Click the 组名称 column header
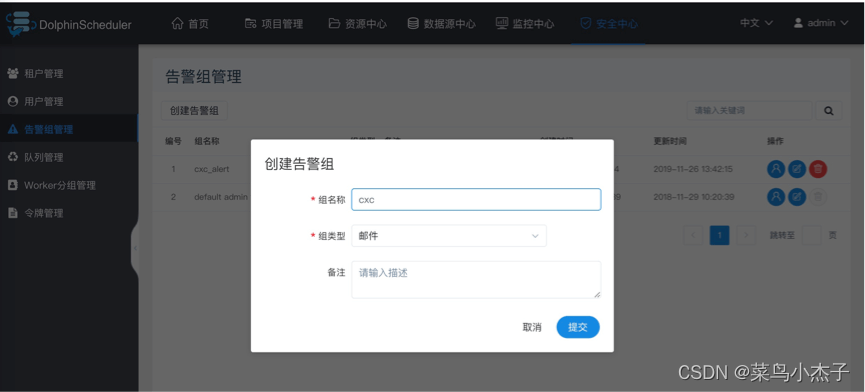The image size is (865, 392). point(207,141)
